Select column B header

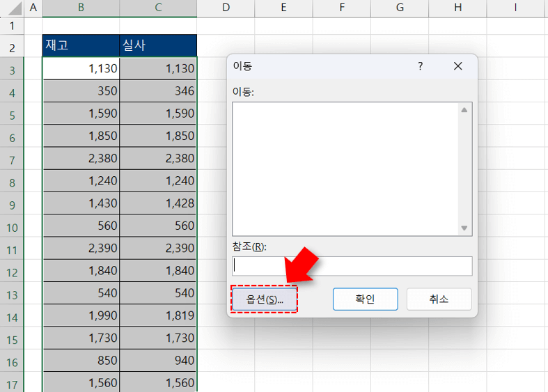click(81, 8)
